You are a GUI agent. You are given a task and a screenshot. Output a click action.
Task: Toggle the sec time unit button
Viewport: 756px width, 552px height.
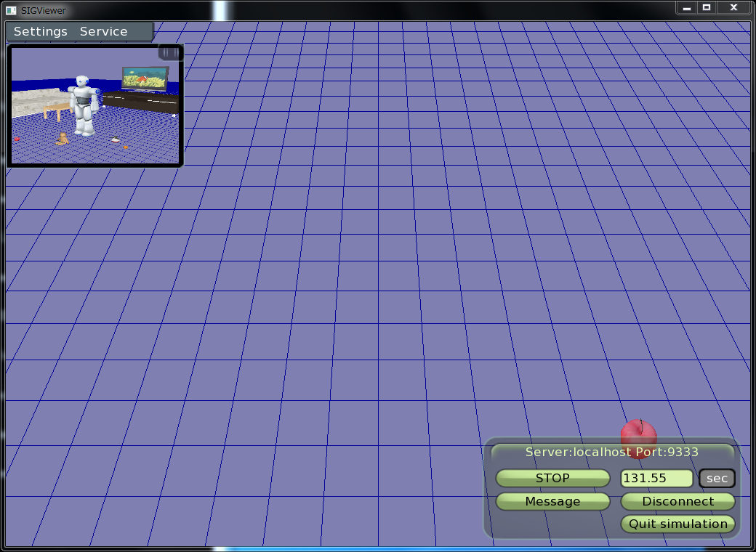click(x=717, y=478)
